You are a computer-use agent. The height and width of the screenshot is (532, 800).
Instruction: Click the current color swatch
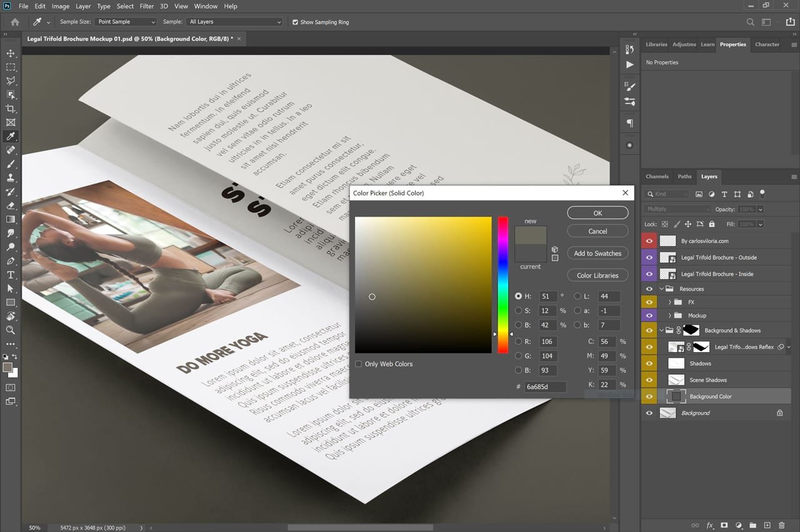pos(531,253)
